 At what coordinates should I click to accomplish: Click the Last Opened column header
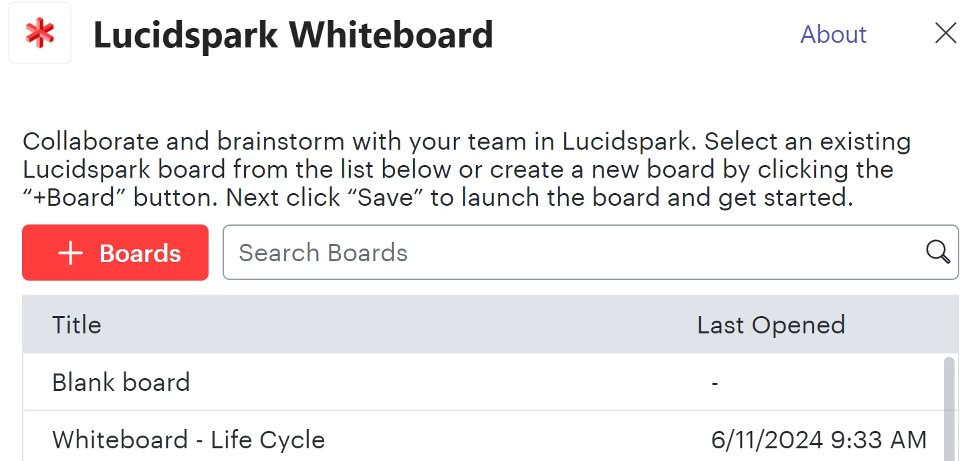(x=771, y=325)
